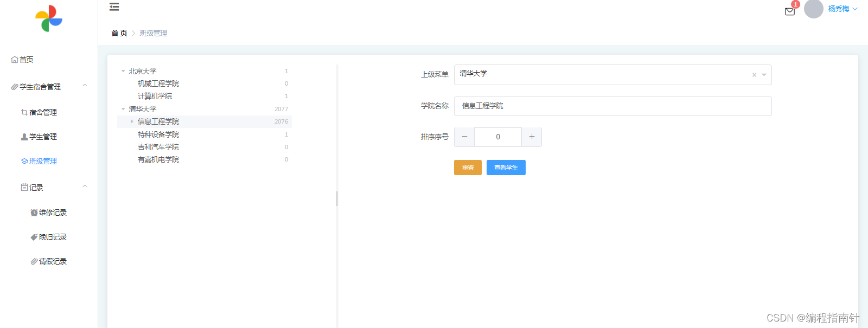Select 计算机学院 in the tree

pyautogui.click(x=155, y=96)
